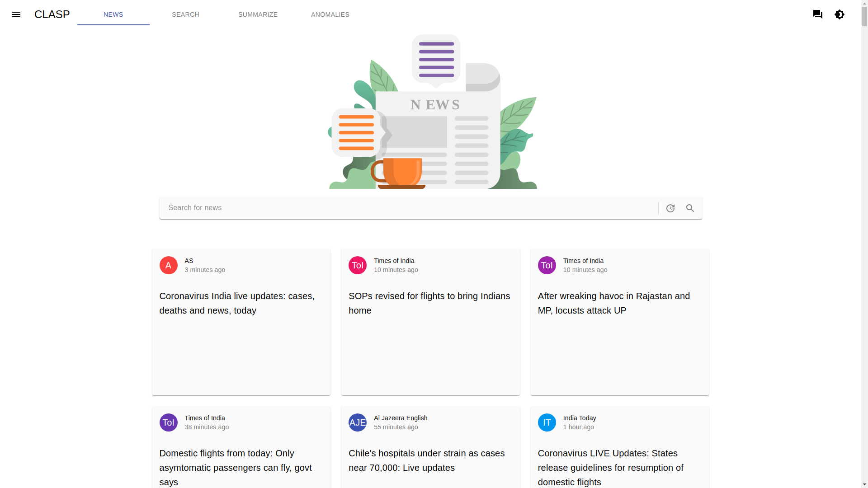Viewport: 868px width, 488px height.
Task: Switch to the Search tab
Action: pyautogui.click(x=185, y=14)
